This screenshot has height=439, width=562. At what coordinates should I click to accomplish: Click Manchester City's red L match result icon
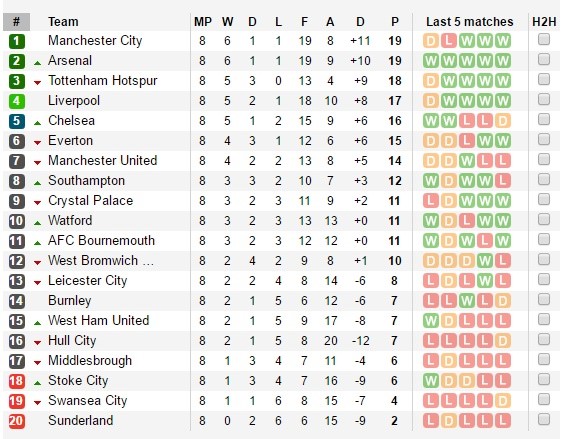(x=449, y=41)
